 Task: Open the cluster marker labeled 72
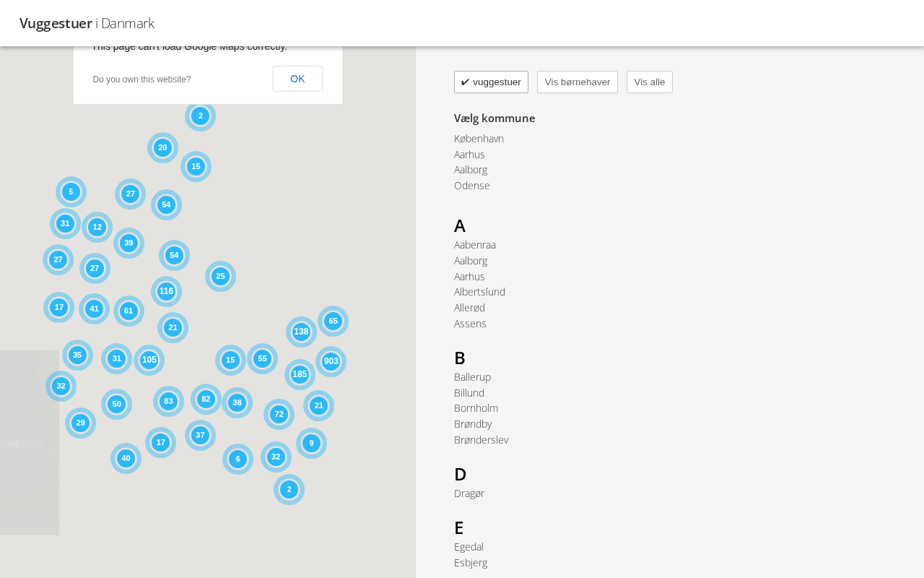point(279,414)
